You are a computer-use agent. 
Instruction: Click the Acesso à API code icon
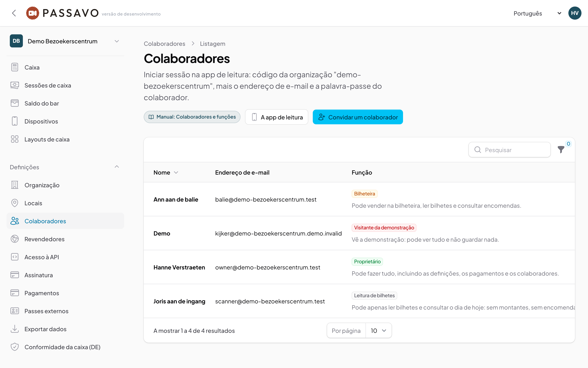tap(14, 257)
